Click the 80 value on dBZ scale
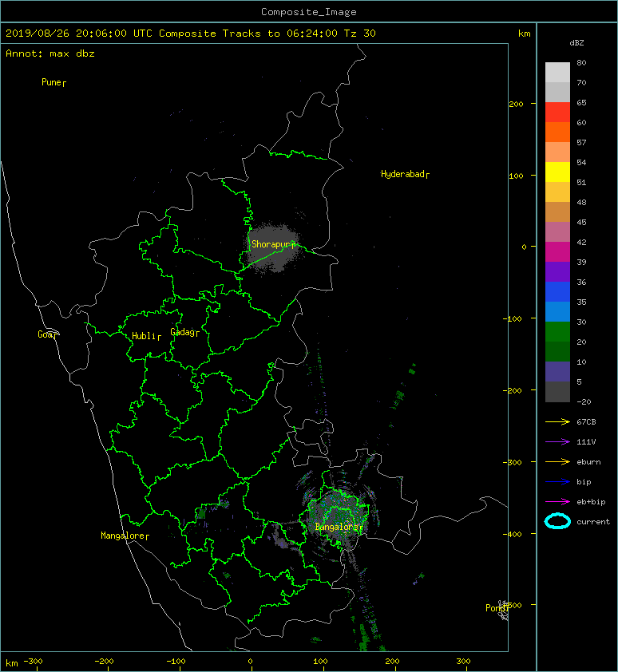Viewport: 618px width, 672px height. pyautogui.click(x=581, y=62)
